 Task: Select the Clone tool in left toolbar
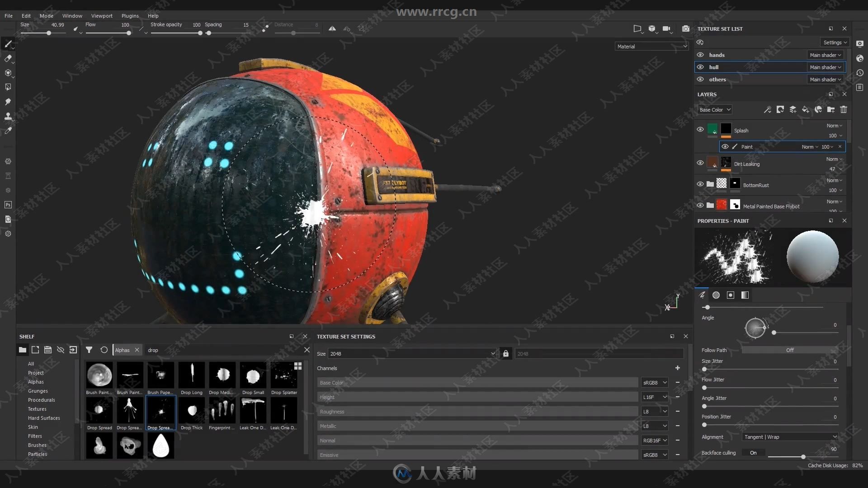(8, 116)
